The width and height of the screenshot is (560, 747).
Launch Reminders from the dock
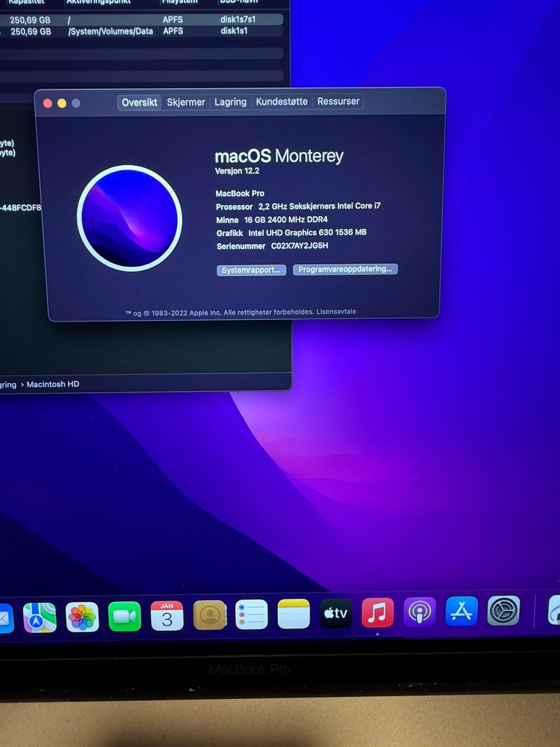(x=251, y=615)
